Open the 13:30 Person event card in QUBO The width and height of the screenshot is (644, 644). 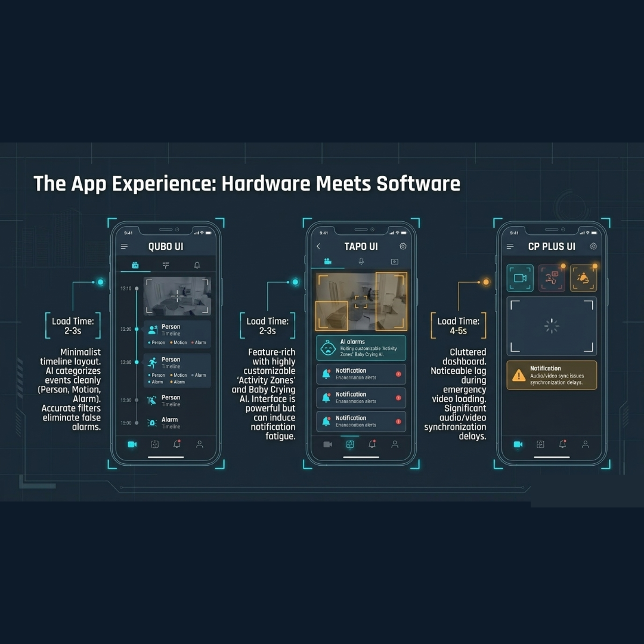pyautogui.click(x=177, y=370)
